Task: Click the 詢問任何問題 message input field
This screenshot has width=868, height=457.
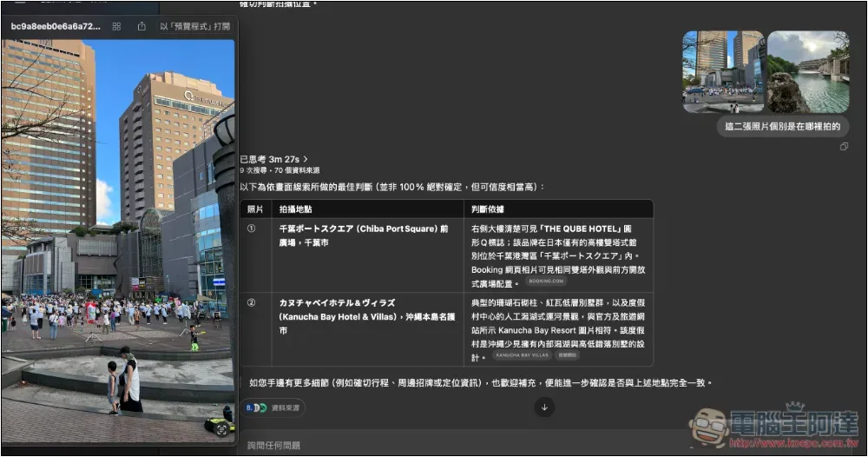Action: pos(434,445)
